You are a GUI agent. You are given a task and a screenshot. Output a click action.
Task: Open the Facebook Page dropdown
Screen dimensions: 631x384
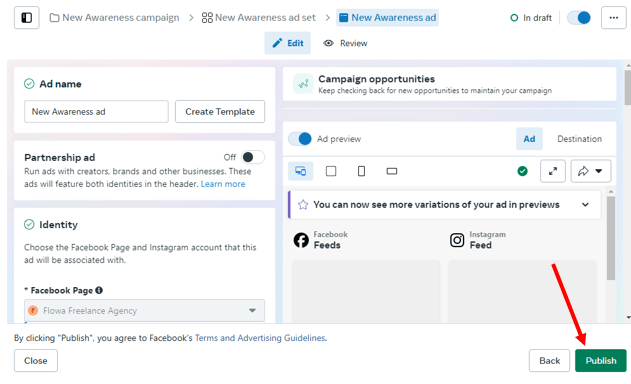click(x=144, y=310)
